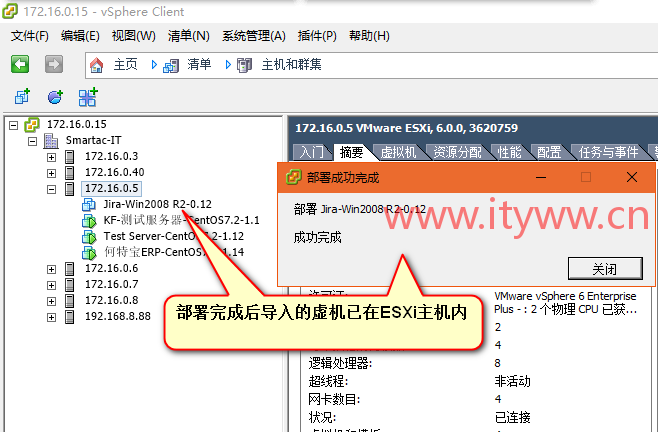Collapse the 172.16.0.15 root node
The width and height of the screenshot is (658, 432).
[x=14, y=125]
